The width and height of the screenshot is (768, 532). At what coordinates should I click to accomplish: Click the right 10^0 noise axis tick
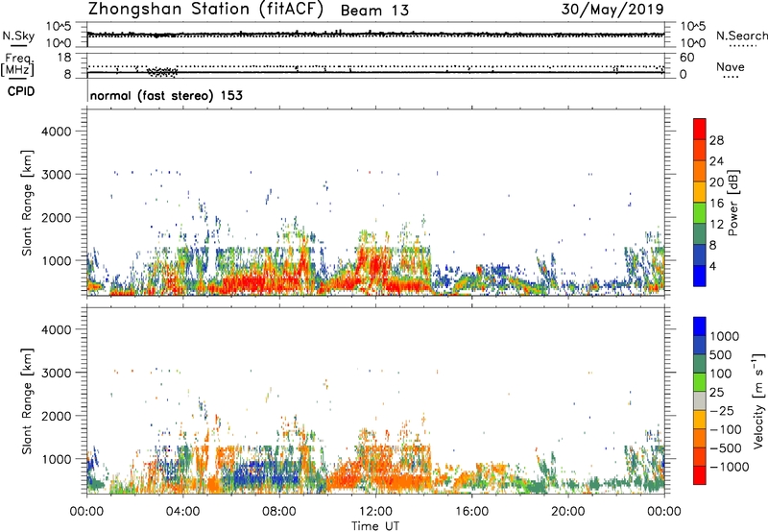(693, 43)
